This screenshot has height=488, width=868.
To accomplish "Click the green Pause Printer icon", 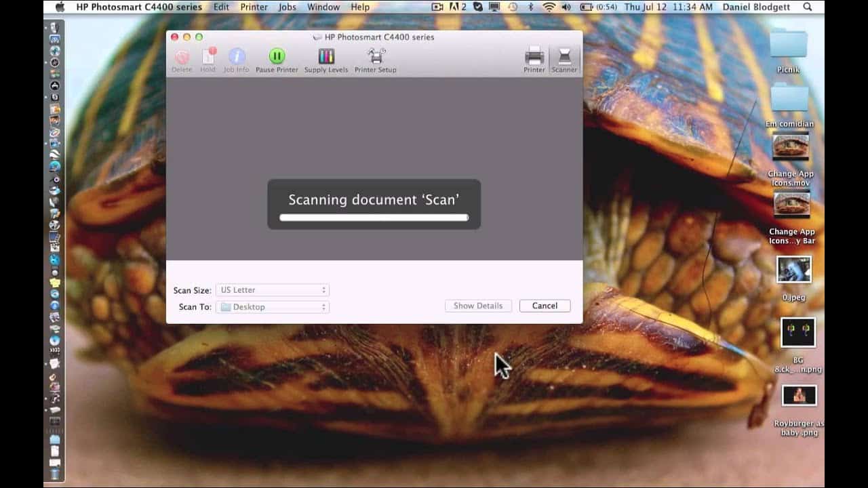I will [x=277, y=56].
